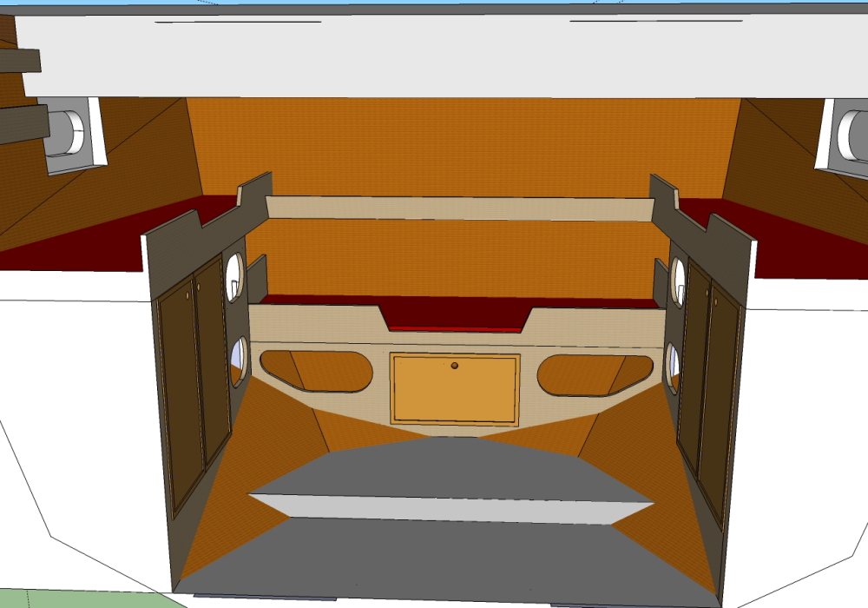Select the beige upper shelf rail
The height and width of the screenshot is (608, 868).
click(x=460, y=208)
